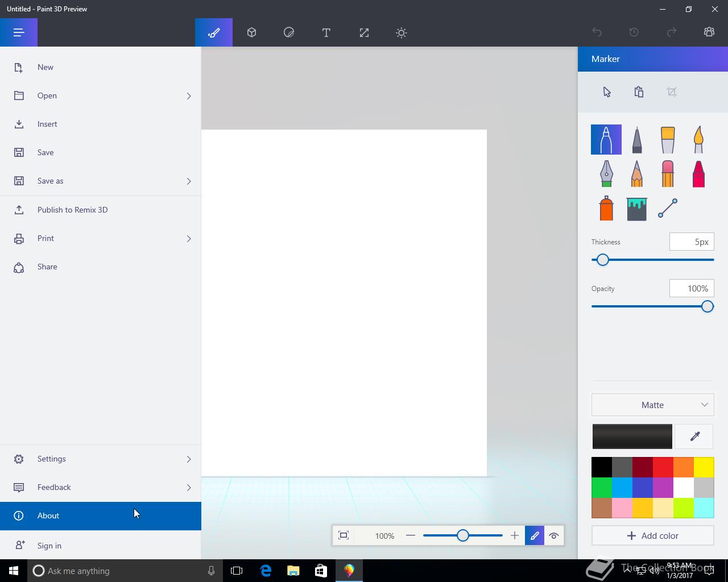Toggle the view in 3D eye button
Viewport: 728px width, 582px height.
(554, 535)
